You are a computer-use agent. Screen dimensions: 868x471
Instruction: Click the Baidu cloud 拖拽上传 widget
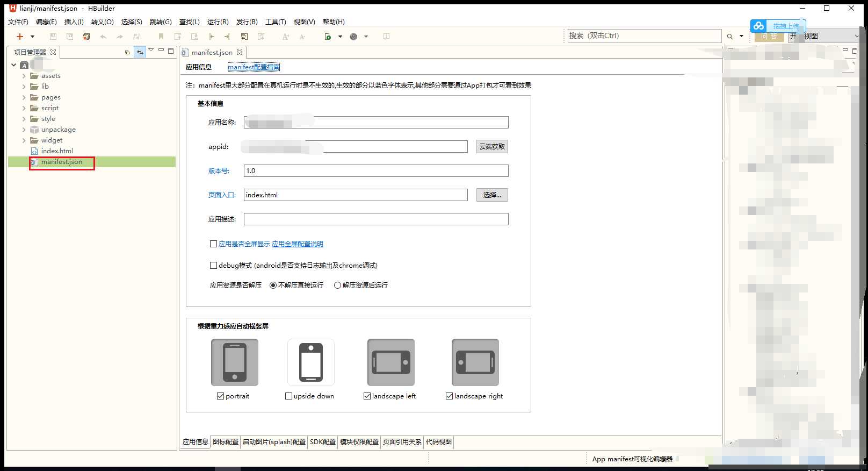pos(778,26)
